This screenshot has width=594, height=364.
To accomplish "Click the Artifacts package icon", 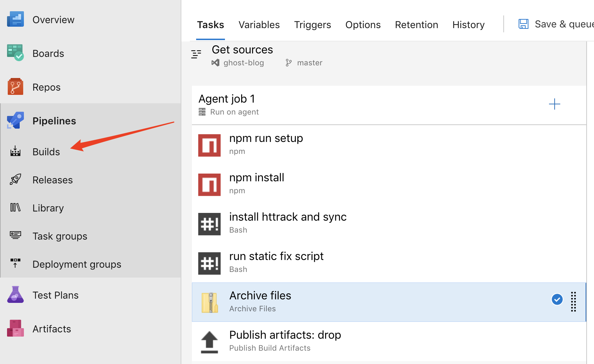I will tap(15, 328).
